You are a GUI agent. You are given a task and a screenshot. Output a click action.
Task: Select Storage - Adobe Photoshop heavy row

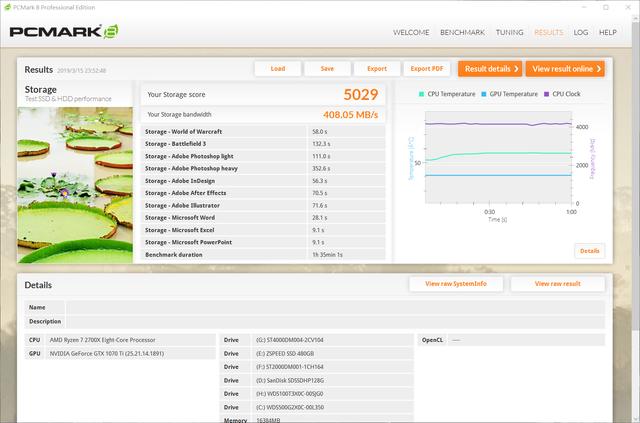(x=263, y=168)
